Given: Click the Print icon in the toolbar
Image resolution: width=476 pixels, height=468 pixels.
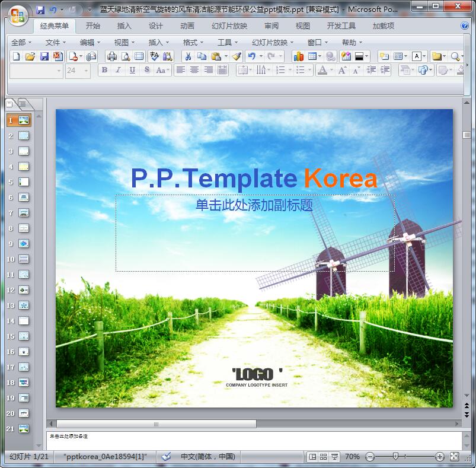Looking at the screenshot, I should click(x=112, y=56).
